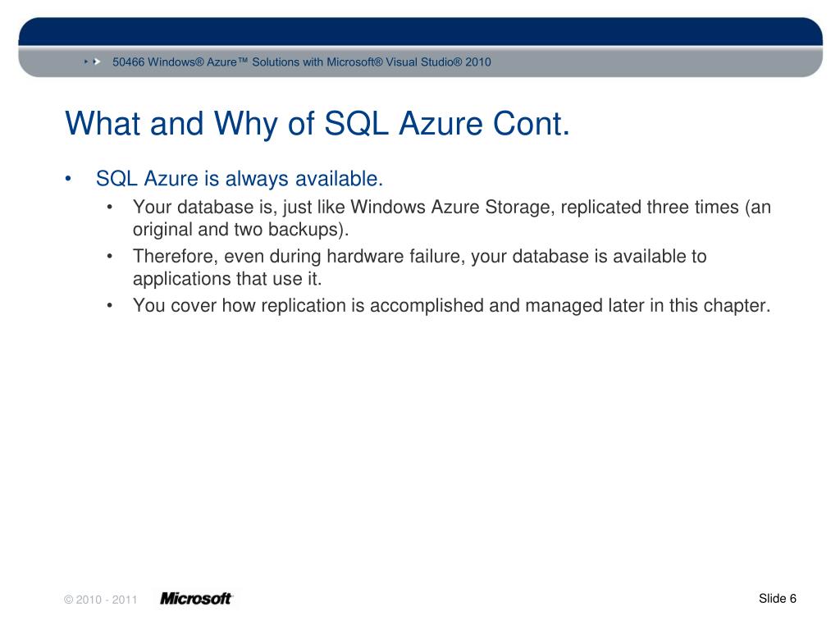Click the small arrow icon in header
840x630 pixels.
tap(96, 62)
